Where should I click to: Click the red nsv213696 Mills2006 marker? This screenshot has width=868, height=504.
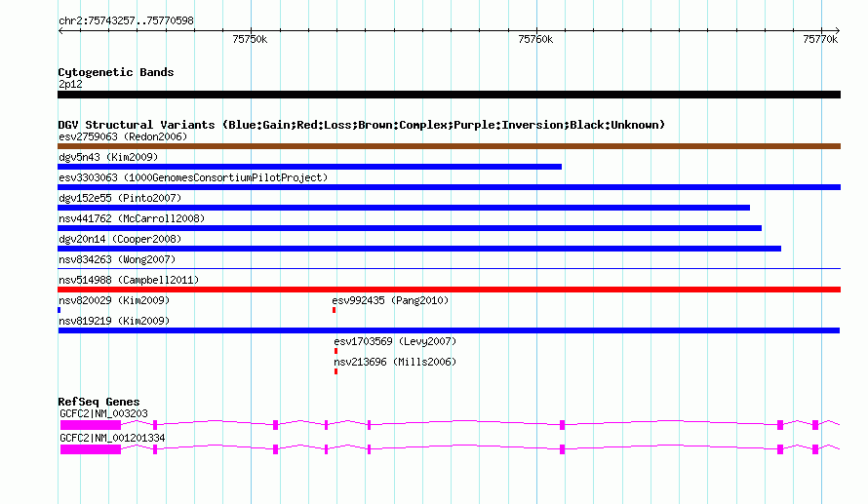click(336, 371)
